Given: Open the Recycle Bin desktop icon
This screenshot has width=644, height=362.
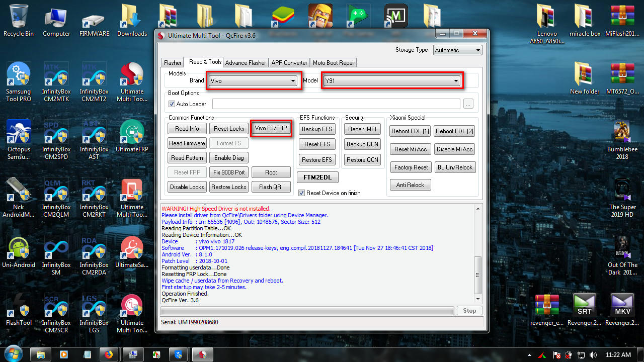Looking at the screenshot, I should click(x=19, y=21).
